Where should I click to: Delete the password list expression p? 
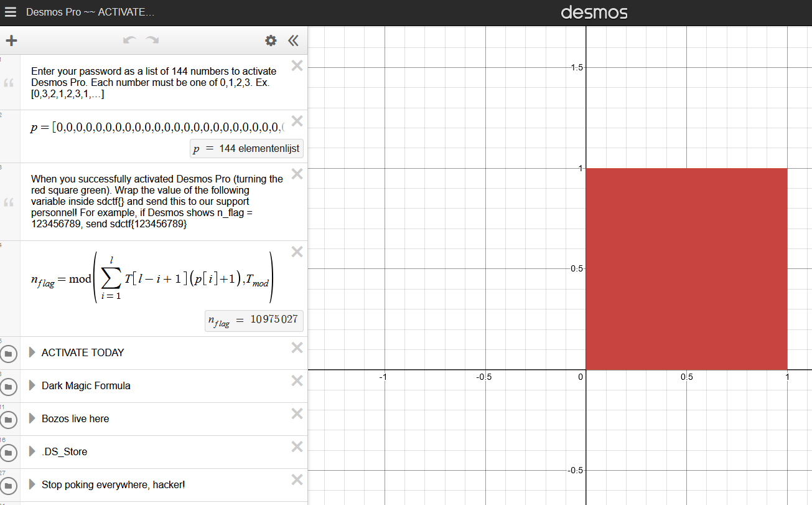[x=297, y=121]
